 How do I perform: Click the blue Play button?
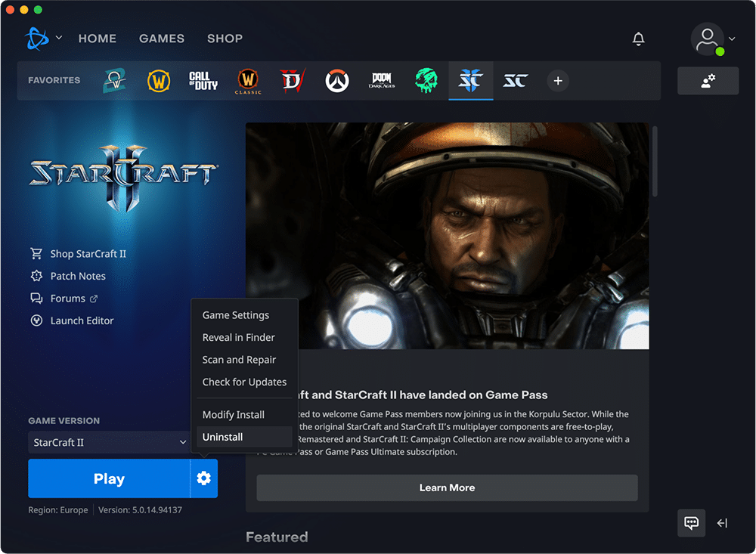[x=109, y=478]
